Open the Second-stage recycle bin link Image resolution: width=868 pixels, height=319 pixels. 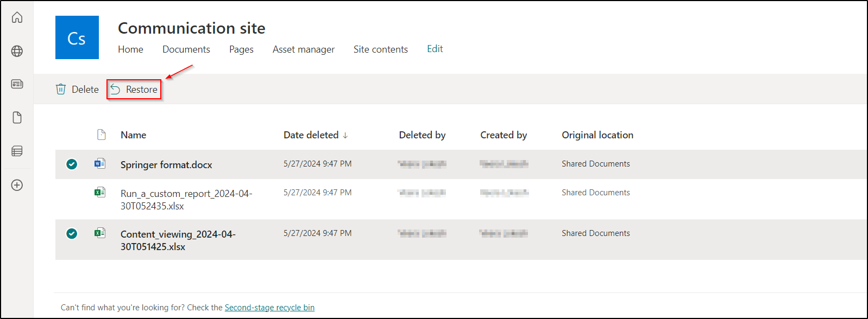tap(269, 308)
